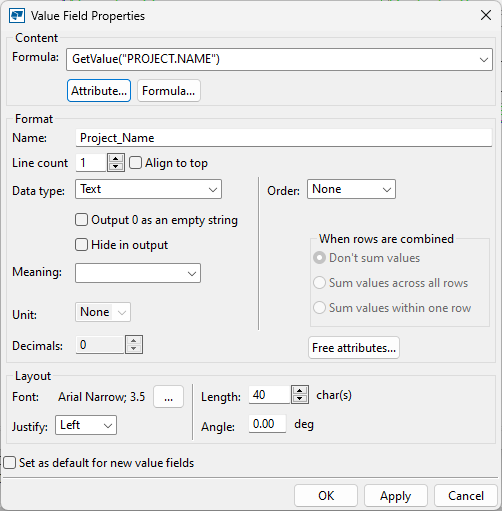Viewport: 502px width, 511px height.
Task: Open font picker with the ellipsis button
Action: (168, 397)
